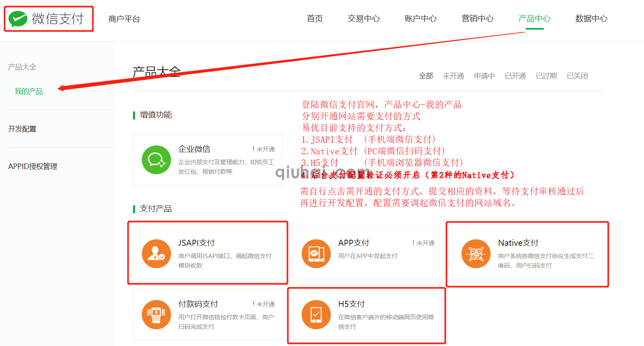Click the JSAPI支付 orange user icon
The image size is (644, 346).
(x=156, y=254)
